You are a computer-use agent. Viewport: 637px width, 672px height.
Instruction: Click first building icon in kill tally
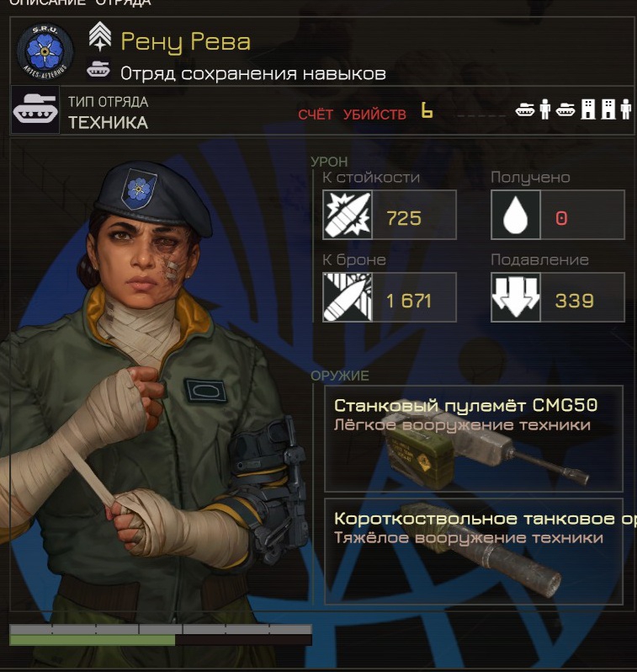point(588,109)
